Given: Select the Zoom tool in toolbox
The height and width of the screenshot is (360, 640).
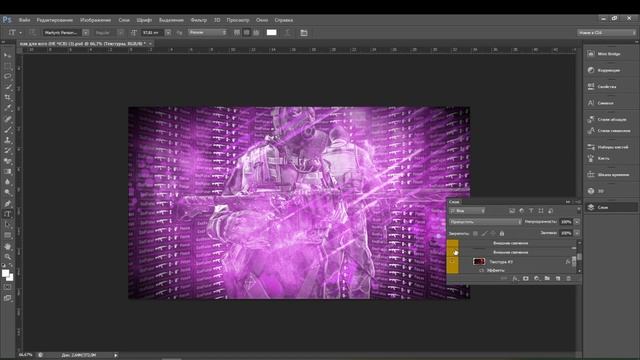Looking at the screenshot, I should click(7, 257).
